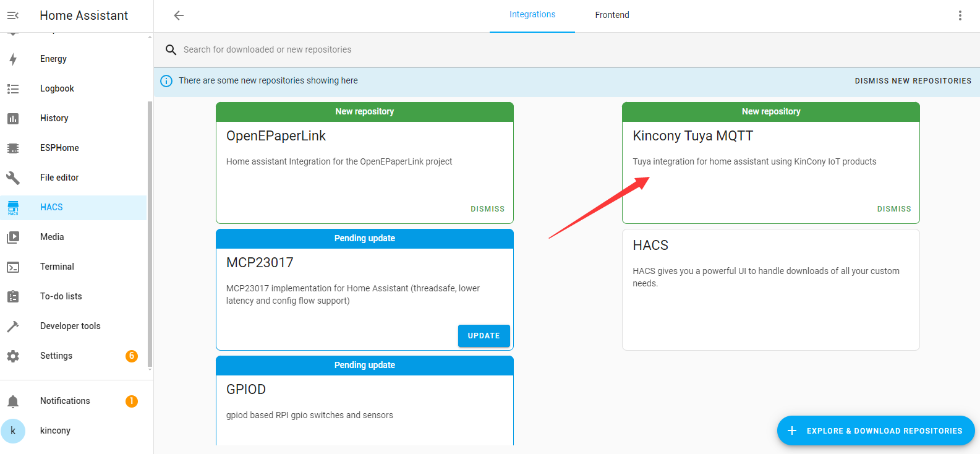Image resolution: width=980 pixels, height=454 pixels.
Task: Click the info icon in the new repositories banner
Action: (x=166, y=81)
